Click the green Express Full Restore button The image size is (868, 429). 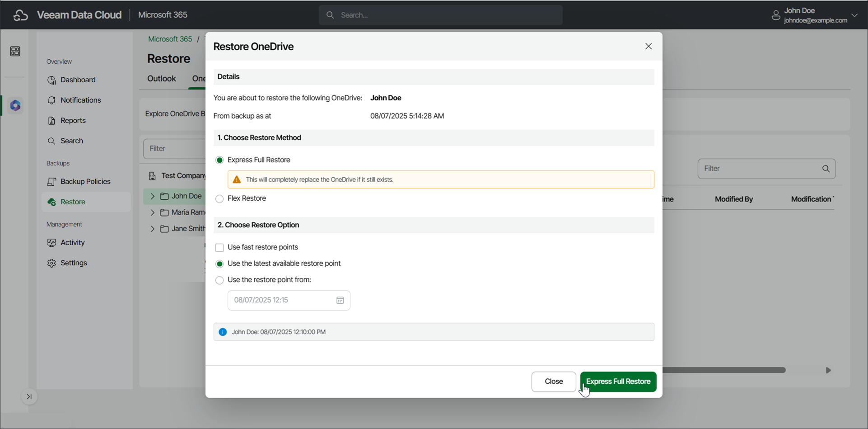[618, 382]
